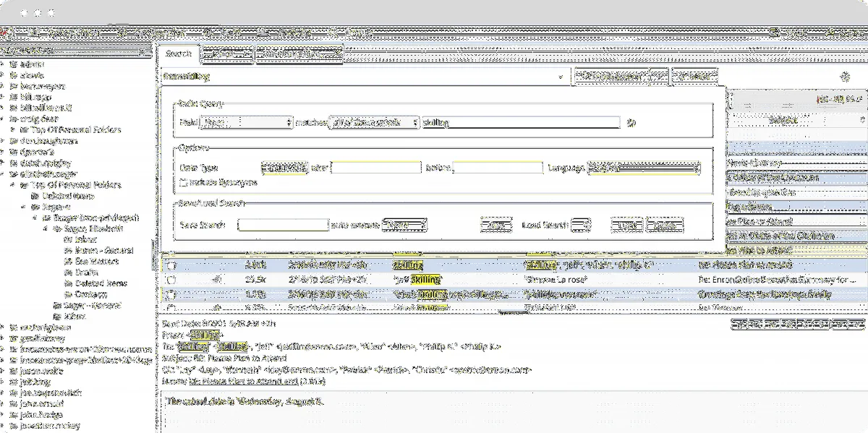Click the Contacts folder icon
Viewport: 868px width, 433px height.
coord(68,294)
